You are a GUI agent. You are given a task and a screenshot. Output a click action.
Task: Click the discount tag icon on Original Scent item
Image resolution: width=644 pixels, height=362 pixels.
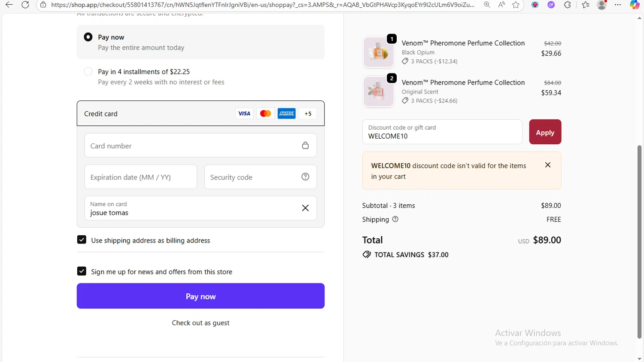[x=405, y=100]
